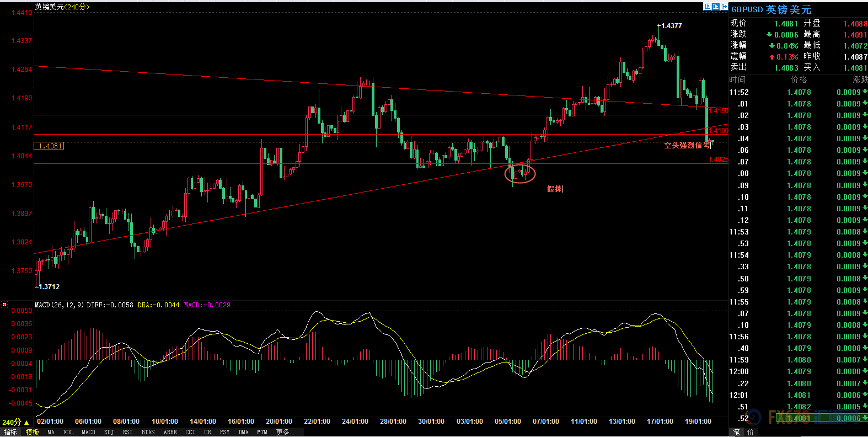Toggle the MA indicator

point(51,432)
